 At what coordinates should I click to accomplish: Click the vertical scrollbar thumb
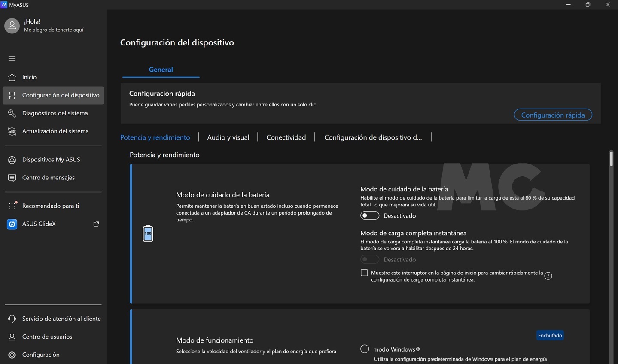click(x=611, y=158)
